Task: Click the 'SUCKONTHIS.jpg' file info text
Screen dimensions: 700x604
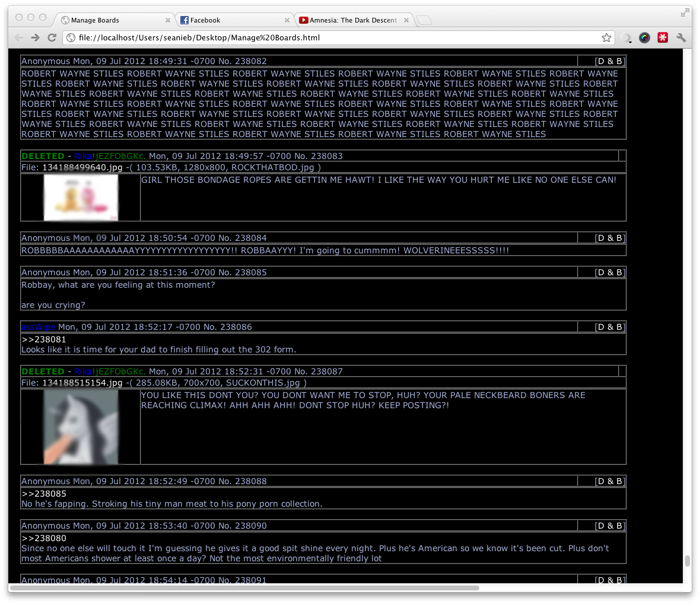Action: (262, 383)
